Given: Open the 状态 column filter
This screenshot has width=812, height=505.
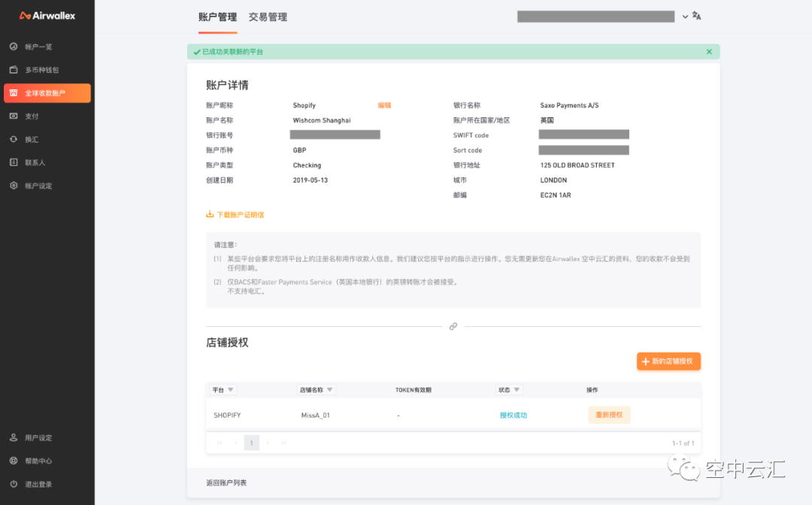Looking at the screenshot, I should pos(517,390).
